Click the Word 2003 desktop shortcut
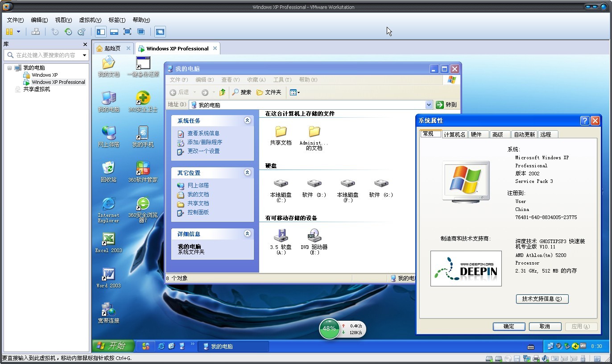This screenshot has width=612, height=364. pos(109,278)
